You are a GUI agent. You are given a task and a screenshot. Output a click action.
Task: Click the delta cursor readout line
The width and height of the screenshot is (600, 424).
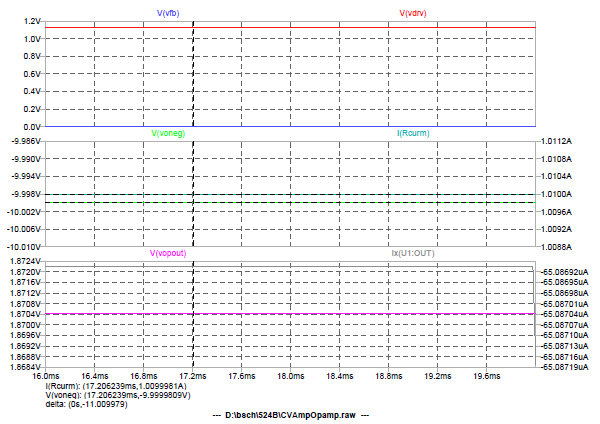[86, 404]
